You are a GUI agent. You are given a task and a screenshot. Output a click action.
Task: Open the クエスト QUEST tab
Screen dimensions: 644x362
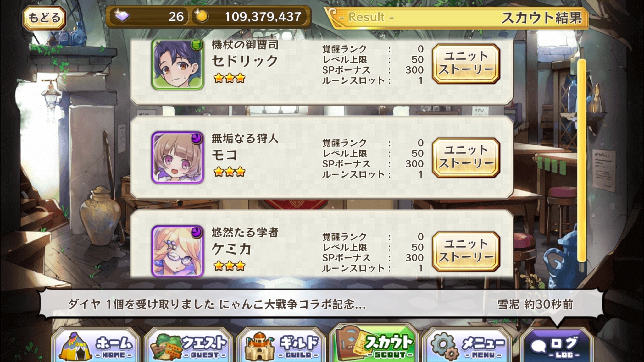point(189,345)
